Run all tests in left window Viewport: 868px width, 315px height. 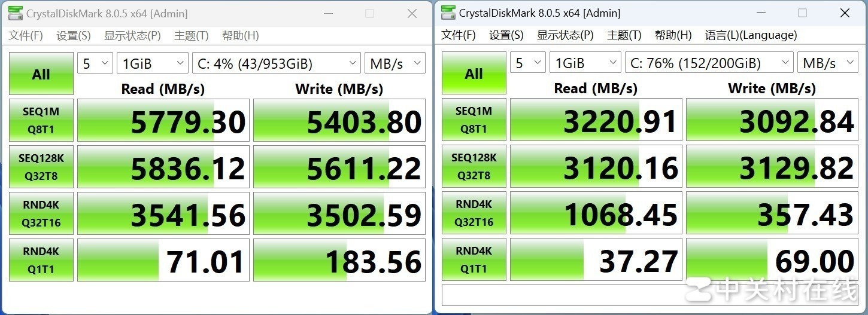pos(41,74)
